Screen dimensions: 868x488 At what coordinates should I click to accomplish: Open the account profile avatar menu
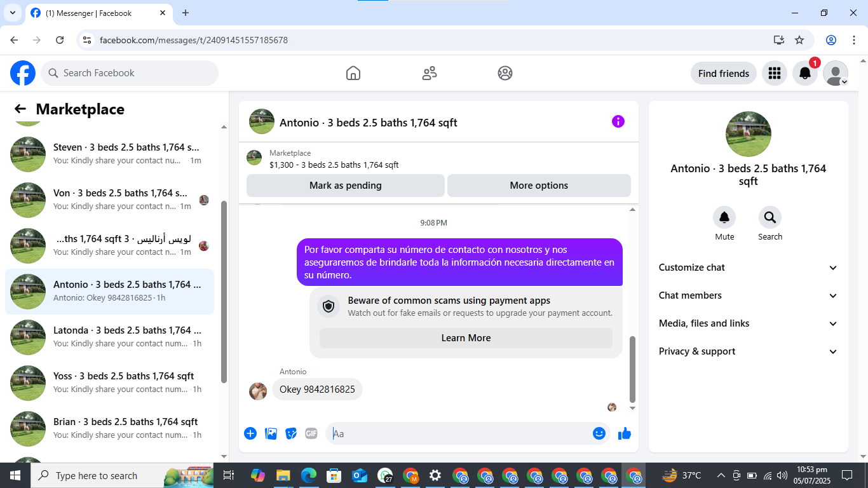point(835,73)
